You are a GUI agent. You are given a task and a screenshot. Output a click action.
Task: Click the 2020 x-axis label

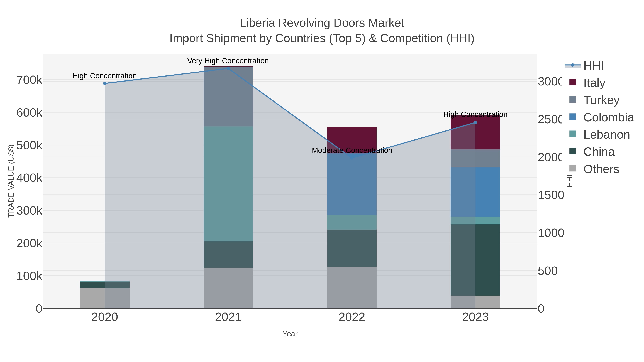pos(105,317)
